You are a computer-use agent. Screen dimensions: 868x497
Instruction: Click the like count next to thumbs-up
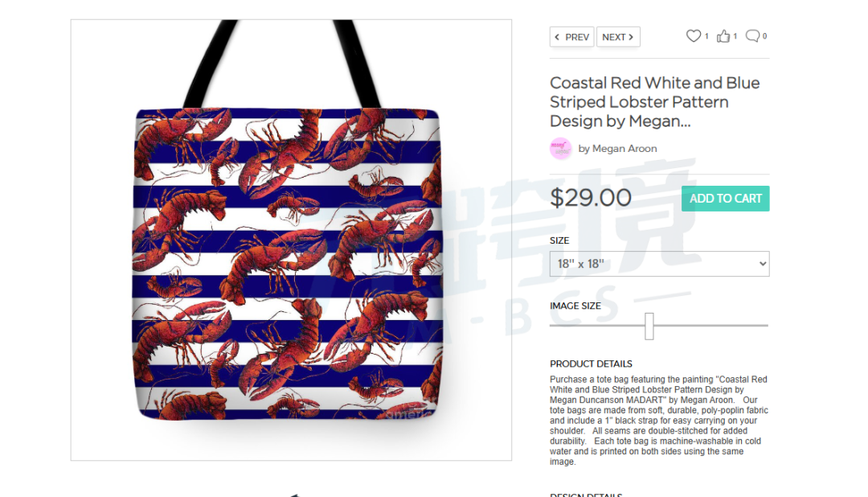pyautogui.click(x=735, y=36)
